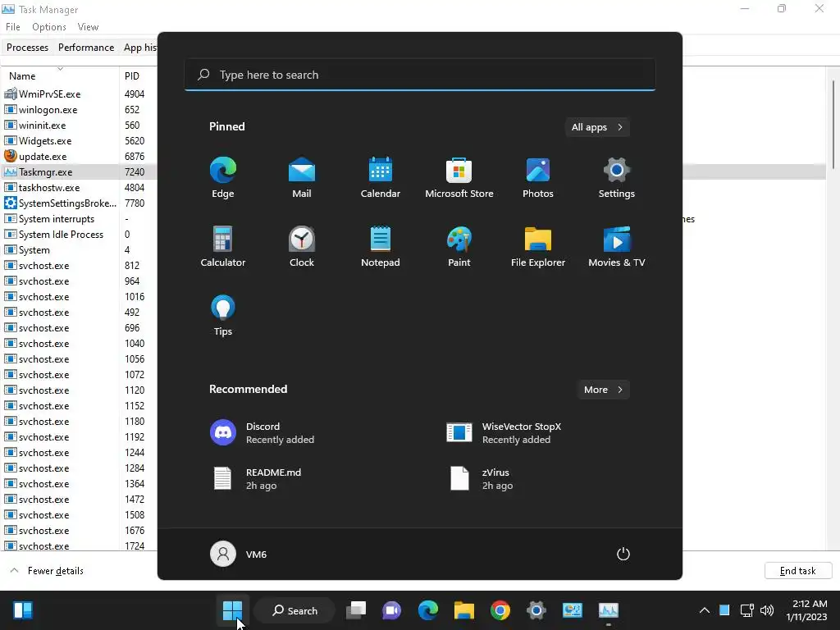Switch to Processes tab in Task Manager
Viewport: 840px width, 630px height.
27,47
